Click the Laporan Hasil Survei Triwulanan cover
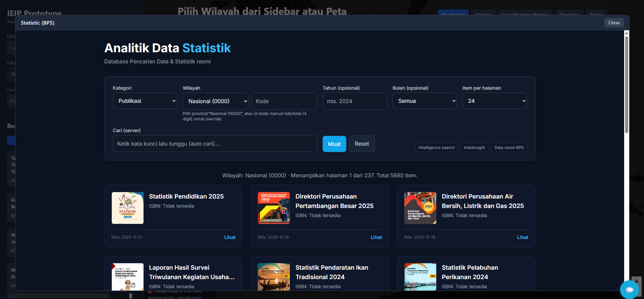 [128, 277]
